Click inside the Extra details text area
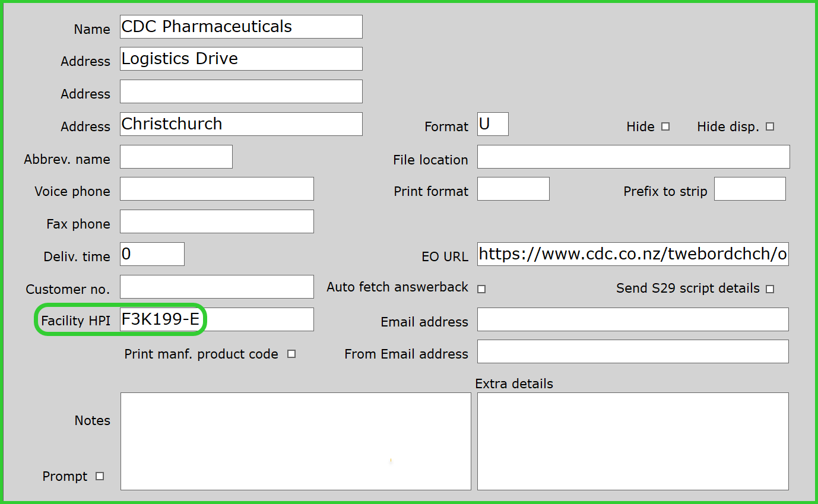This screenshot has height=504, width=818. [x=633, y=441]
